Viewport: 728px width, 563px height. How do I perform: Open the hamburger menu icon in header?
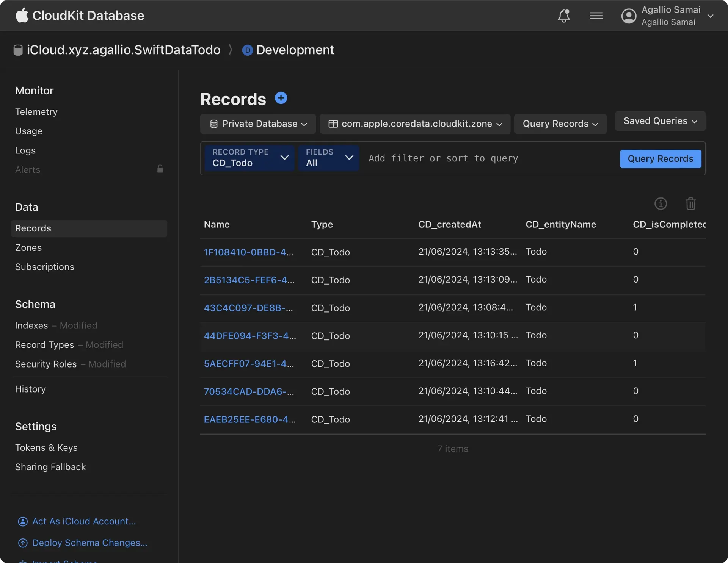click(x=596, y=16)
